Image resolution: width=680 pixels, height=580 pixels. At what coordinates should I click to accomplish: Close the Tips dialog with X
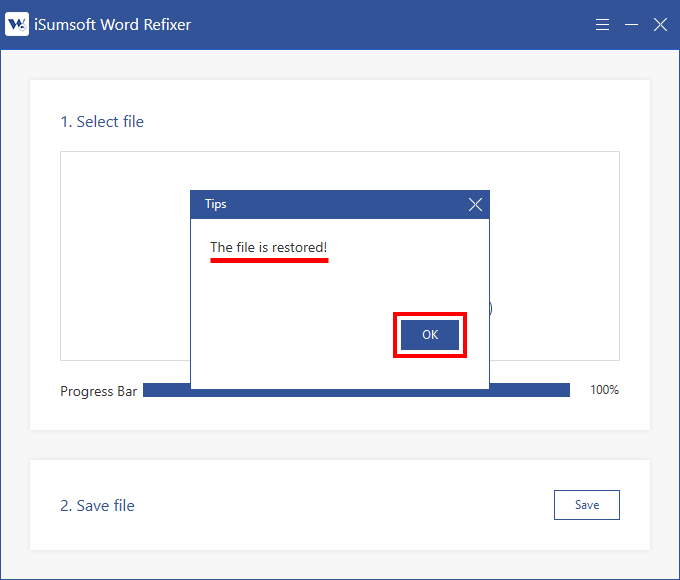tap(475, 204)
